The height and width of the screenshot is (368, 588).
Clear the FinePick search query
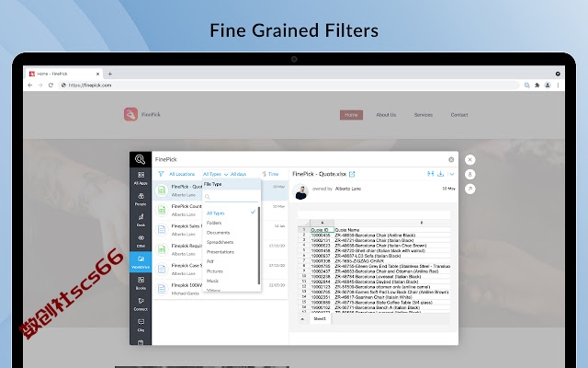[451, 159]
